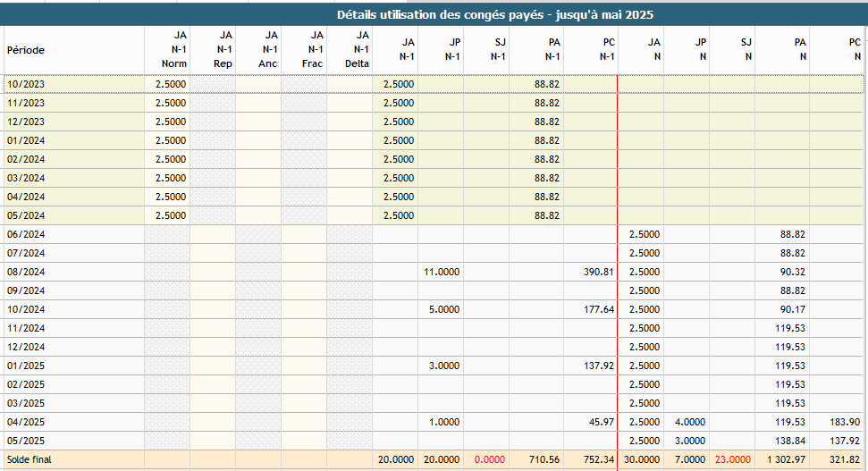Image resolution: width=868 pixels, height=471 pixels.
Task: Click the 1 302.97 PA N total
Action: pyautogui.click(x=787, y=460)
